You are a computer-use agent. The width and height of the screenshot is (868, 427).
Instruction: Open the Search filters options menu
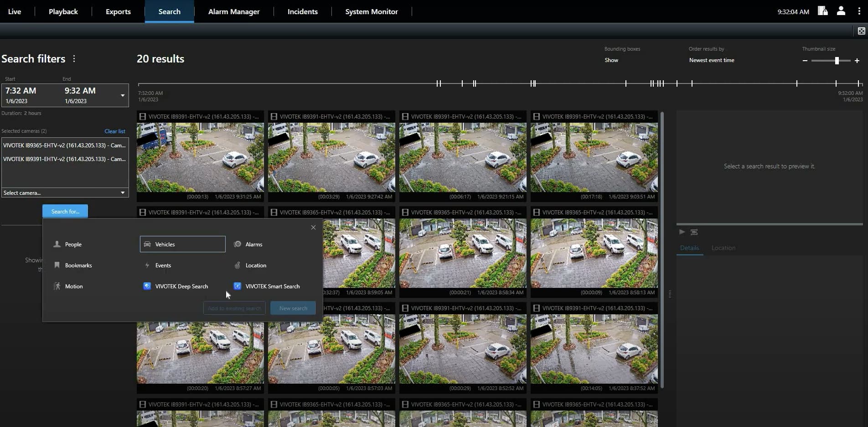74,59
